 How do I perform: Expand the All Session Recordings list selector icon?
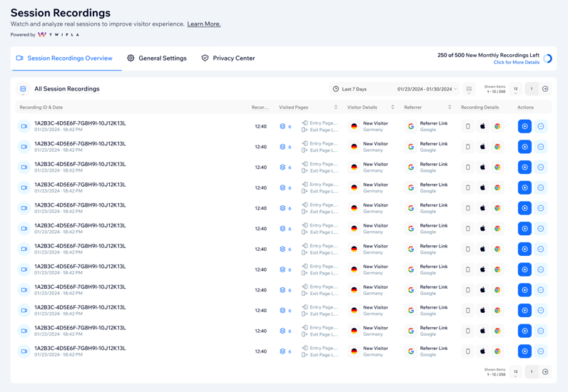tap(23, 89)
